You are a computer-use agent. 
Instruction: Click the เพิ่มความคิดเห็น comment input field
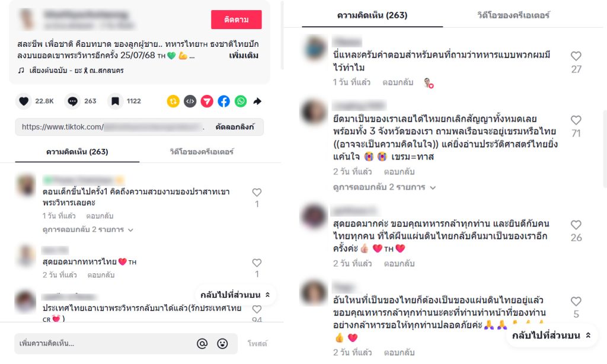pos(104,343)
